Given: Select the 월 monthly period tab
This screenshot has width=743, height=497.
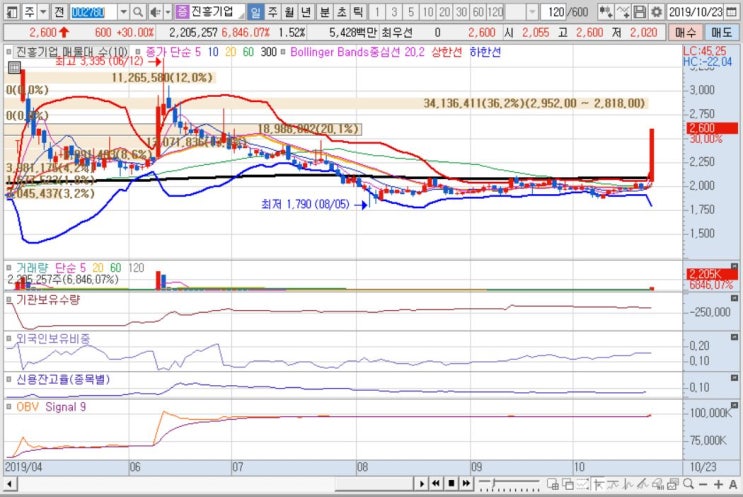Looking at the screenshot, I should (289, 11).
